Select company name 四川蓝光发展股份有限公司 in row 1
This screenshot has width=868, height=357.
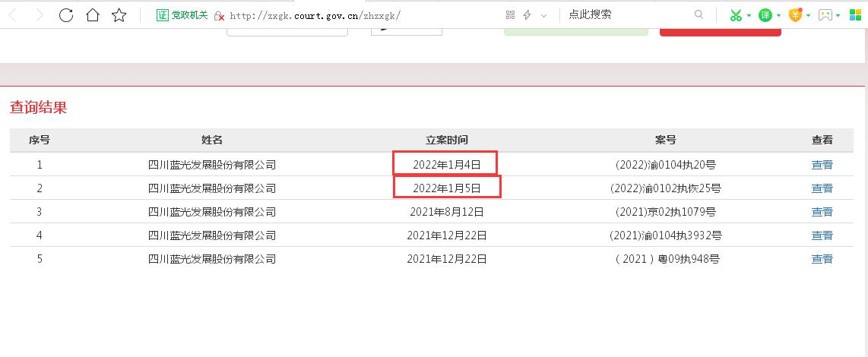tap(212, 164)
